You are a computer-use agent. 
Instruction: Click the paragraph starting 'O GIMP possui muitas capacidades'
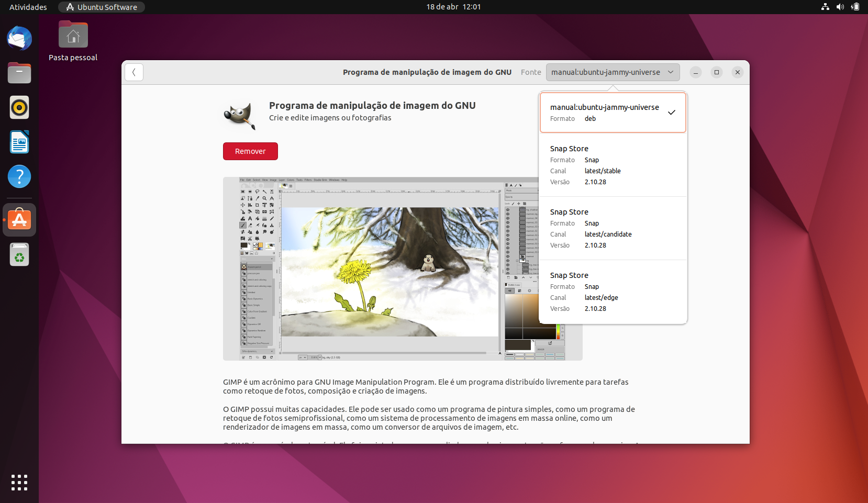[x=429, y=418]
